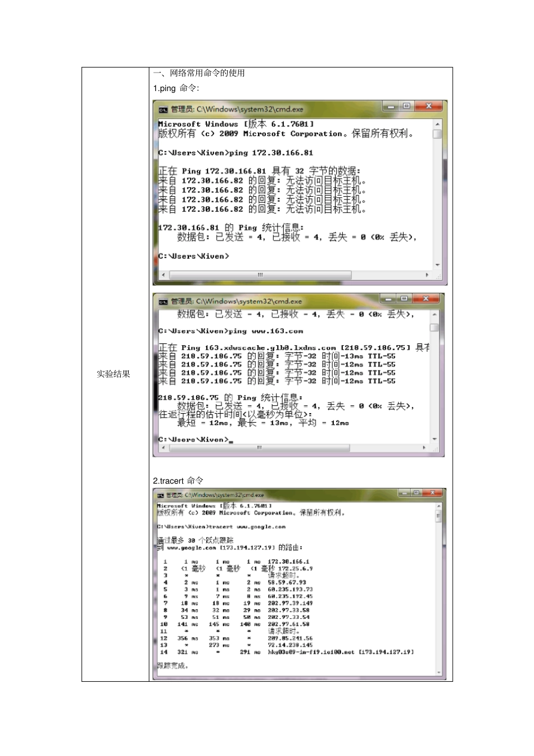Click right arrow of second window's horizontal scrollbar

coord(424,448)
